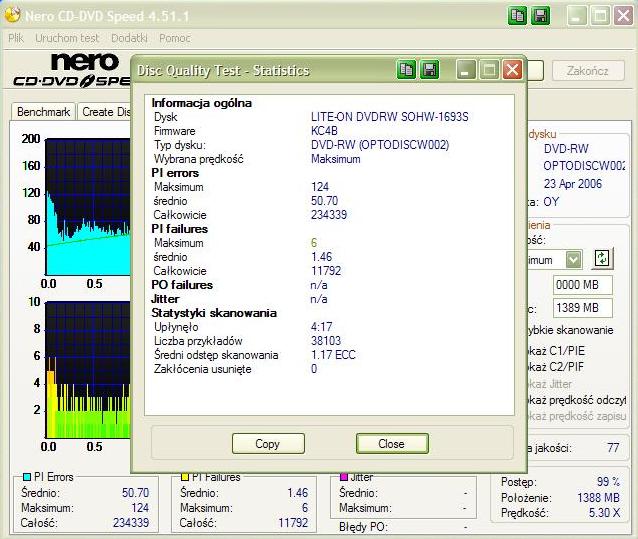Click Całość value 11792 under PI Failures legend
638x539 pixels.
click(293, 522)
